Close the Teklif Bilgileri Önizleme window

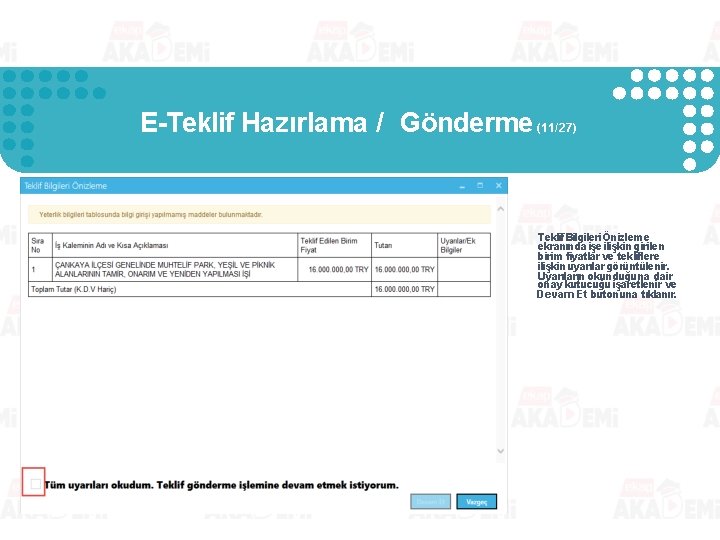point(499,186)
